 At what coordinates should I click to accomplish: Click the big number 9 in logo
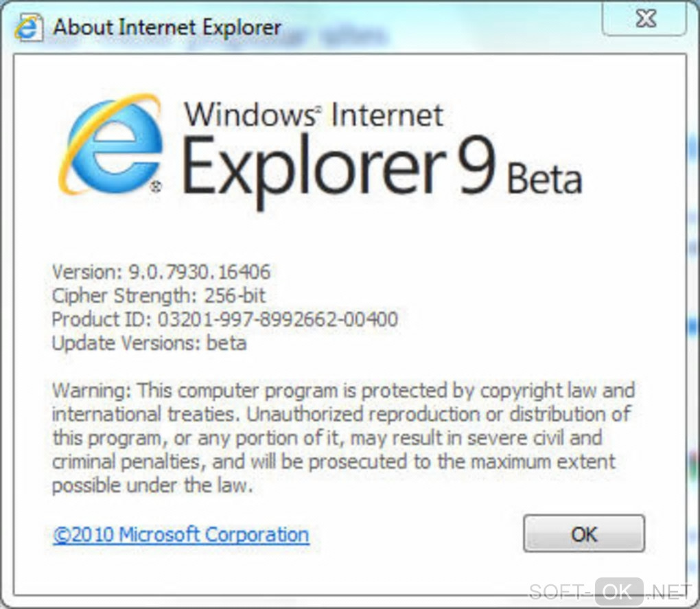coord(478,165)
